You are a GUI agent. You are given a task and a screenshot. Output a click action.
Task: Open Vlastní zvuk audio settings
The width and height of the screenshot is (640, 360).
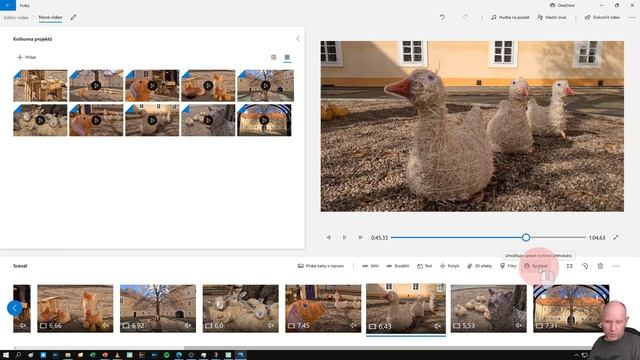[552, 18]
